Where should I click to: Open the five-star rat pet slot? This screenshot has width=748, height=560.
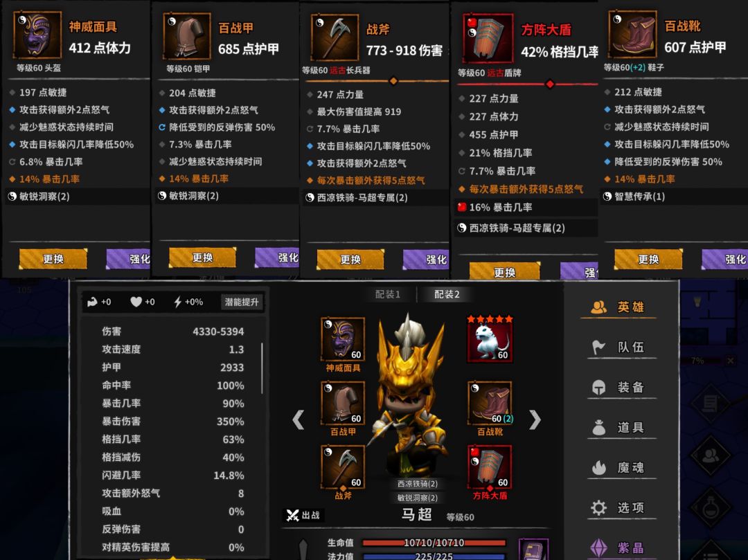pyautogui.click(x=490, y=339)
